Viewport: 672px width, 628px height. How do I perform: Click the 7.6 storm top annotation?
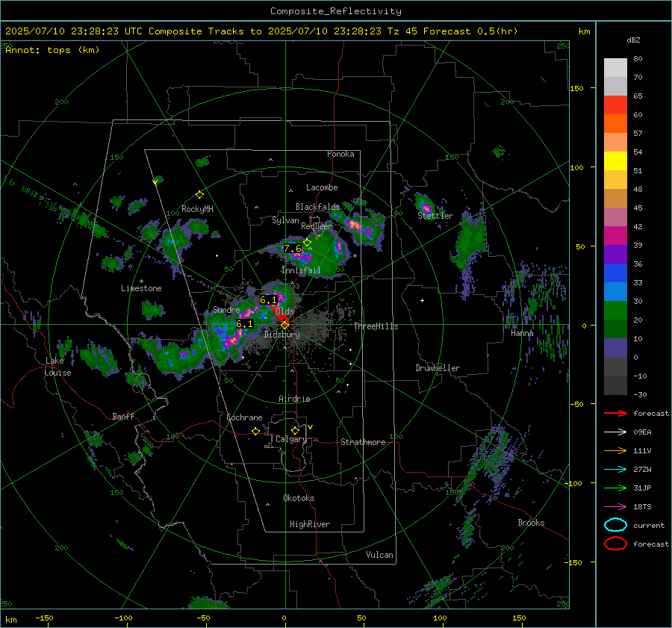click(x=292, y=249)
